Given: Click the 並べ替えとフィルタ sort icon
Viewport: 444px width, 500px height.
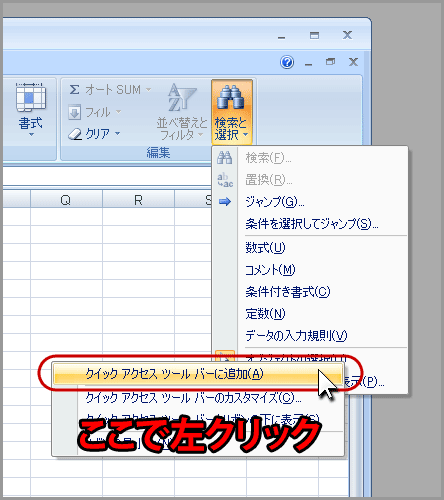Looking at the screenshot, I should 182,97.
